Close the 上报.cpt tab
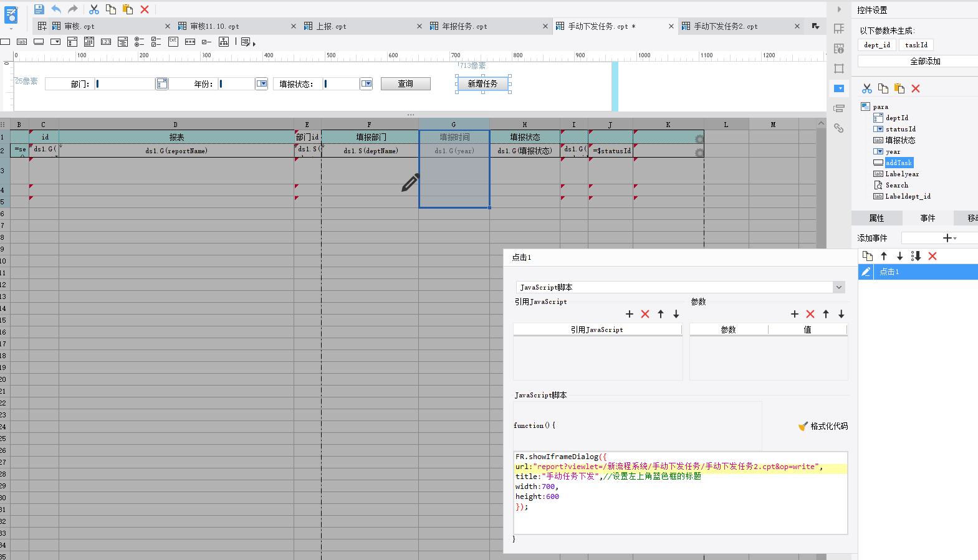 [x=419, y=26]
